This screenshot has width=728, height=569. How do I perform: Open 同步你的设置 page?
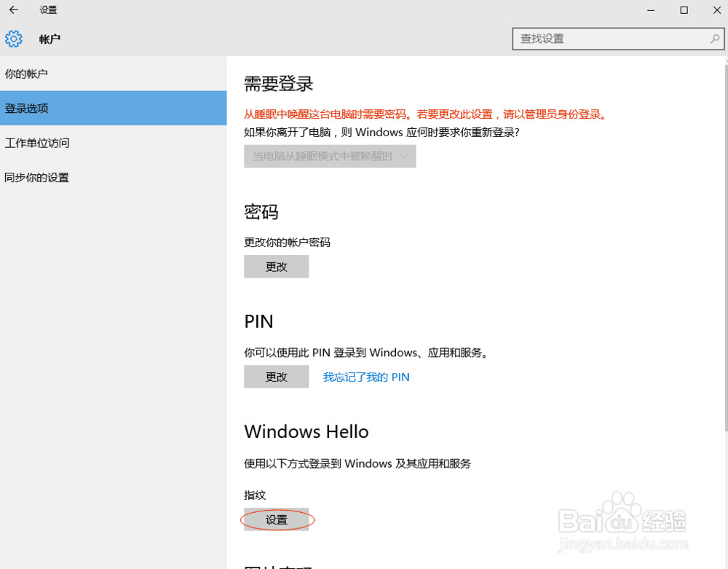(x=114, y=178)
